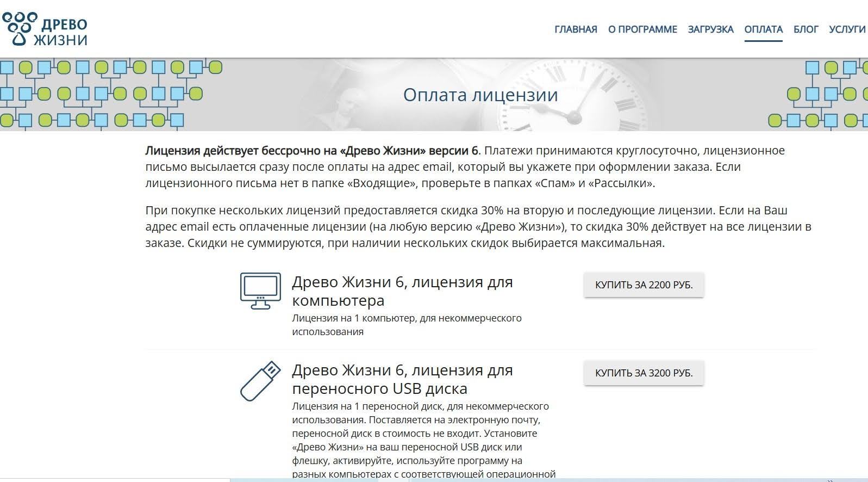Click the bold text about perpetual license

pyautogui.click(x=311, y=150)
